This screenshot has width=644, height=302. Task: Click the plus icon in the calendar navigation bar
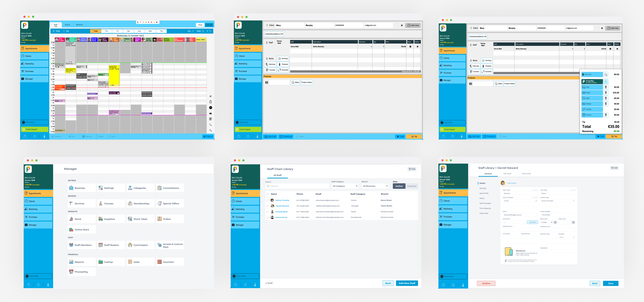point(210,31)
